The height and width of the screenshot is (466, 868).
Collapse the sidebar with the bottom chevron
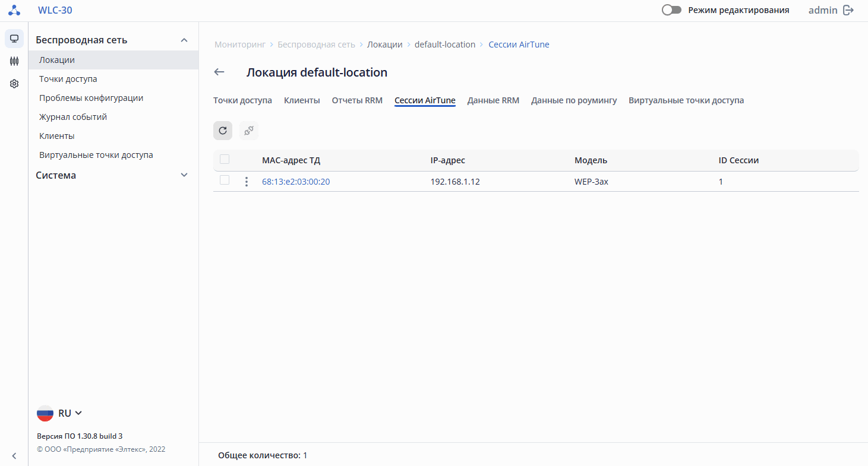pos(14,456)
